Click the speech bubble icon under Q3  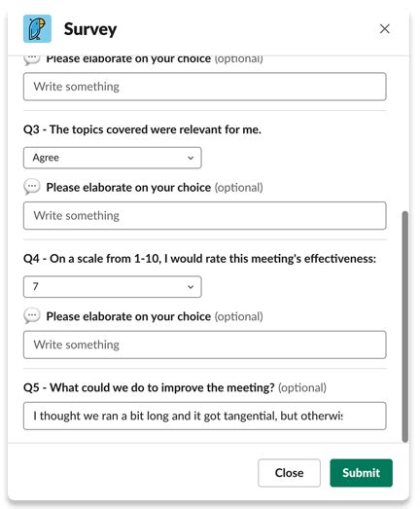pyautogui.click(x=32, y=187)
